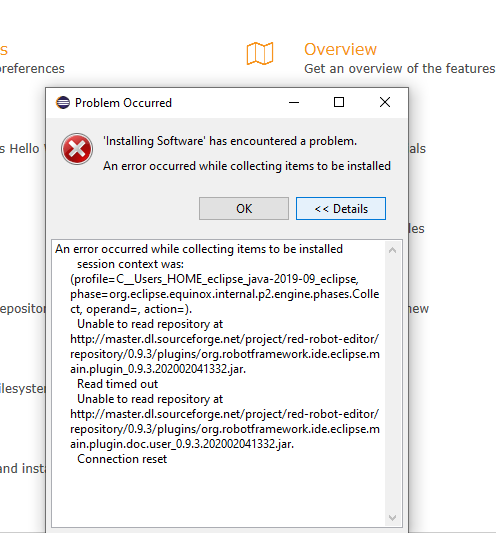The image size is (496, 533).
Task: Click the details scrollbar down arrow
Action: pyautogui.click(x=392, y=518)
